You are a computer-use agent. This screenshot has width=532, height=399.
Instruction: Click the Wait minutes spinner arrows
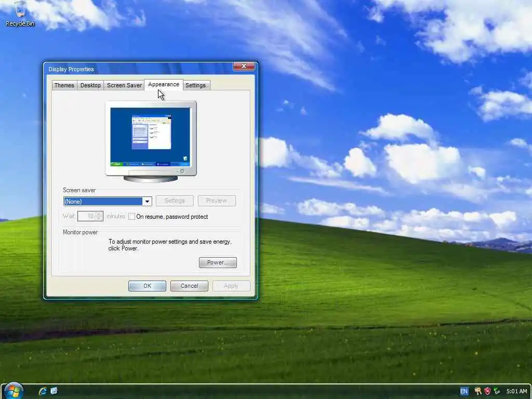[99, 216]
